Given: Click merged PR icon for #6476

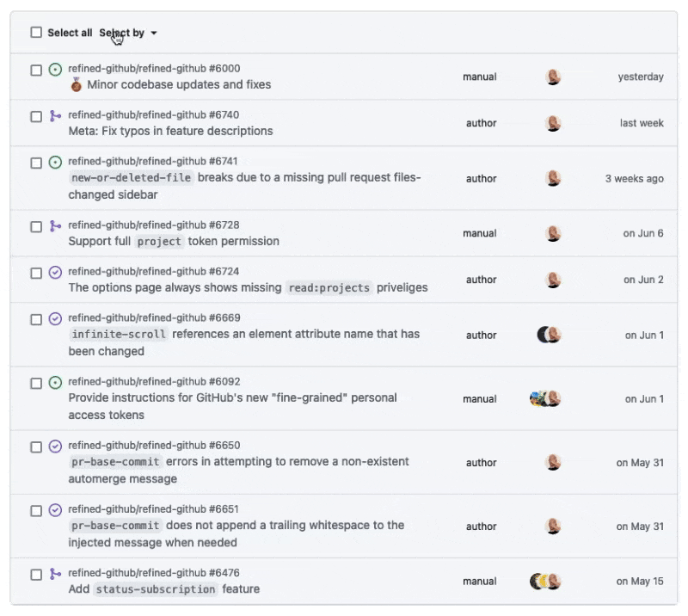Looking at the screenshot, I should click(x=55, y=574).
